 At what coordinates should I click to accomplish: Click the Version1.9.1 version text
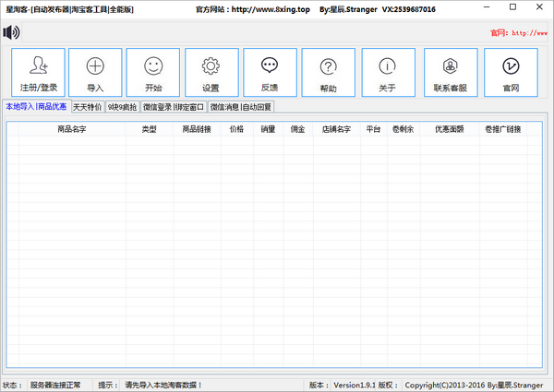[355, 385]
